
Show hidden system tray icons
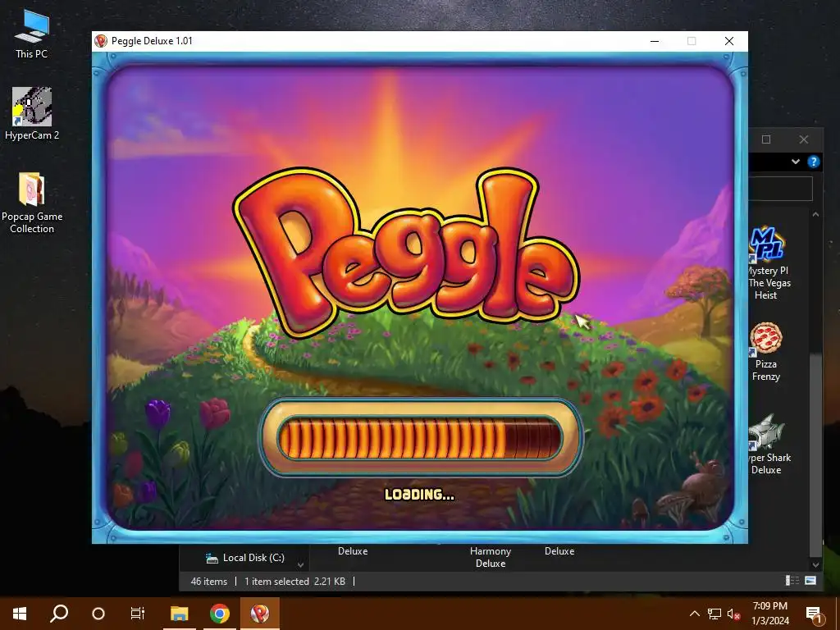(694, 614)
